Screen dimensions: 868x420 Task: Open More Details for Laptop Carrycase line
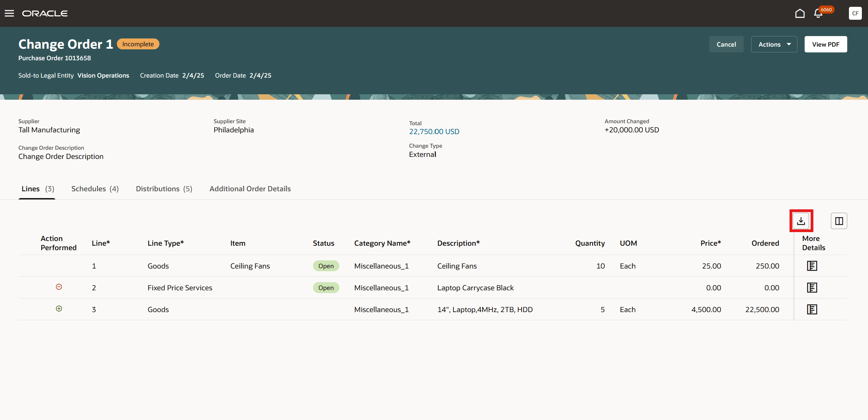click(x=812, y=288)
